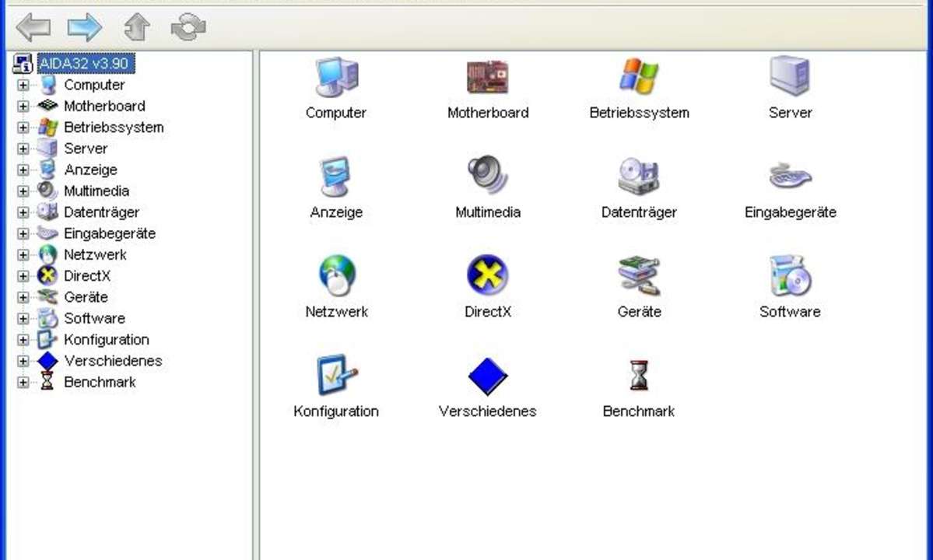
Task: Open the Betriebssystem icon in main pane
Action: coord(639,77)
